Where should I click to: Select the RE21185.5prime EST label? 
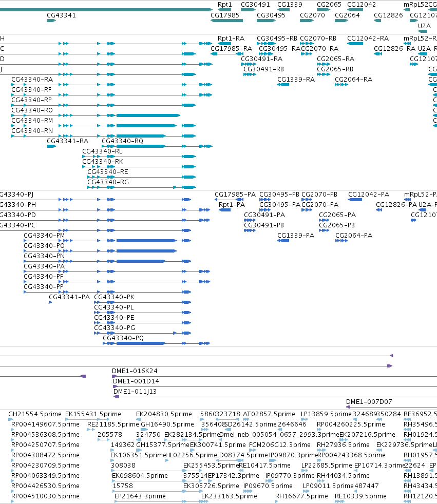coord(113,424)
